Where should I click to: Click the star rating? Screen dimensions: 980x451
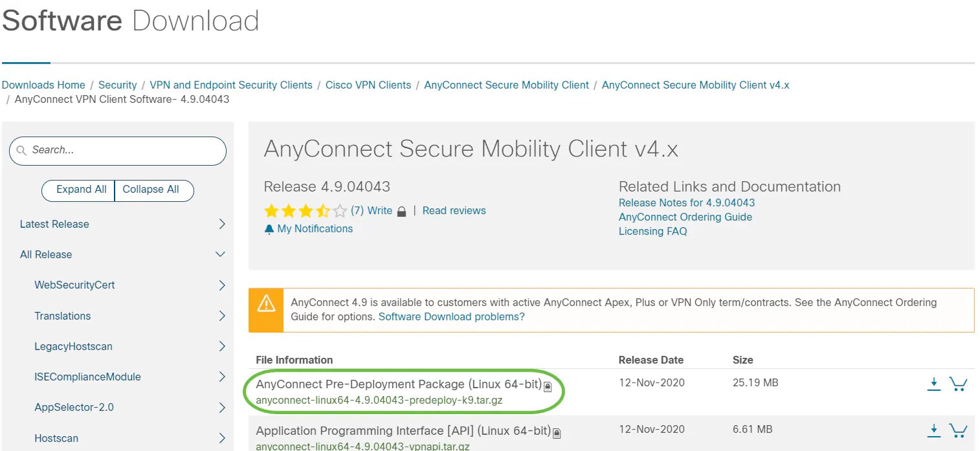click(306, 211)
